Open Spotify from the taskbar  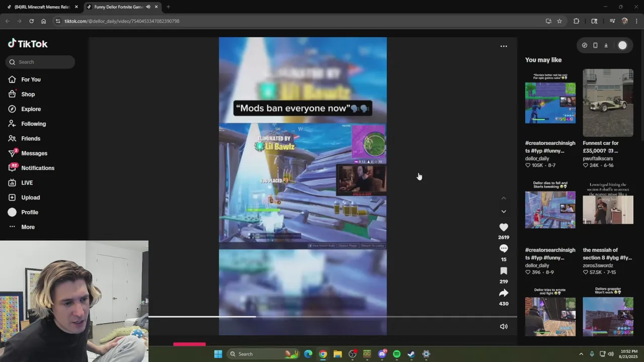396,354
